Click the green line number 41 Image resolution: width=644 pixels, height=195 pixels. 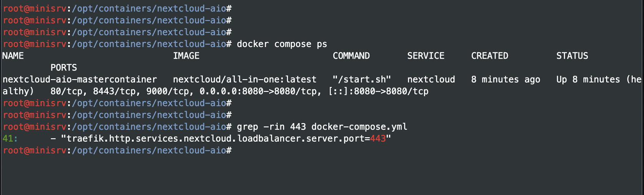[8, 139]
